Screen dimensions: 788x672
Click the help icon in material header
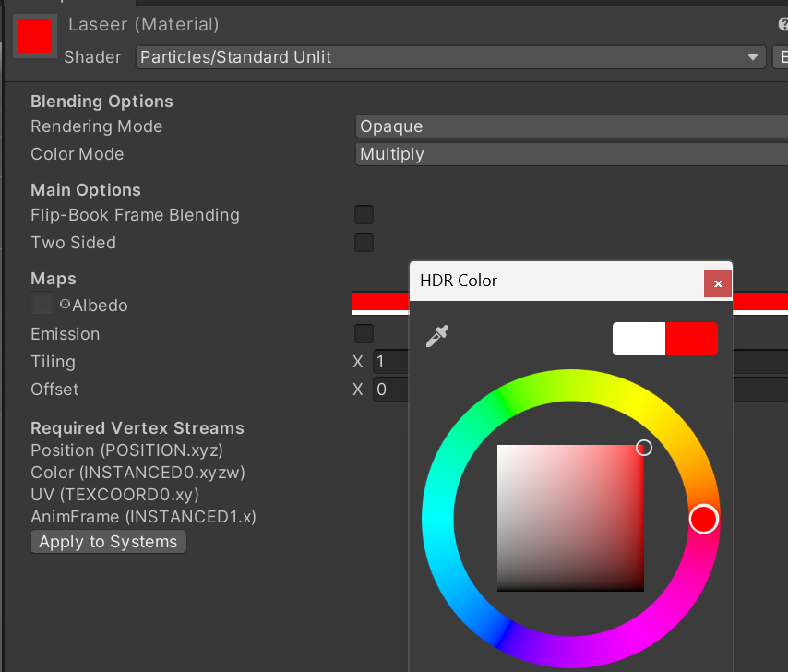[x=783, y=24]
